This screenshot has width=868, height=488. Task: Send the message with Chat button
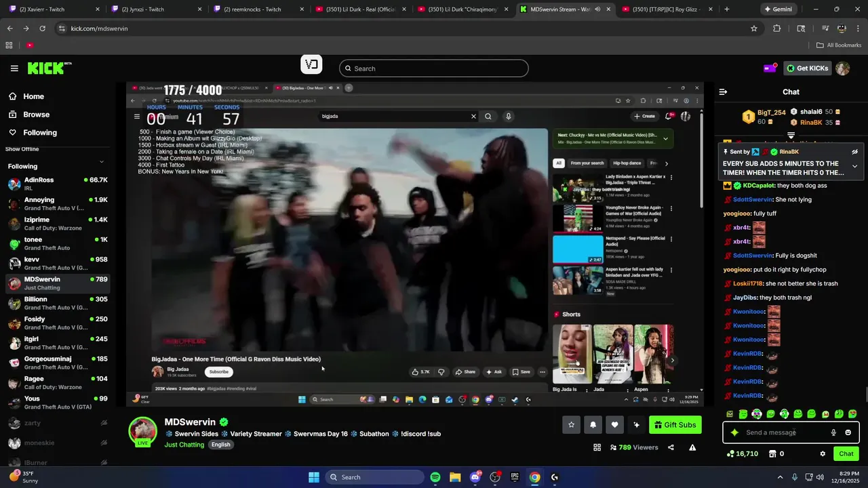point(846,454)
